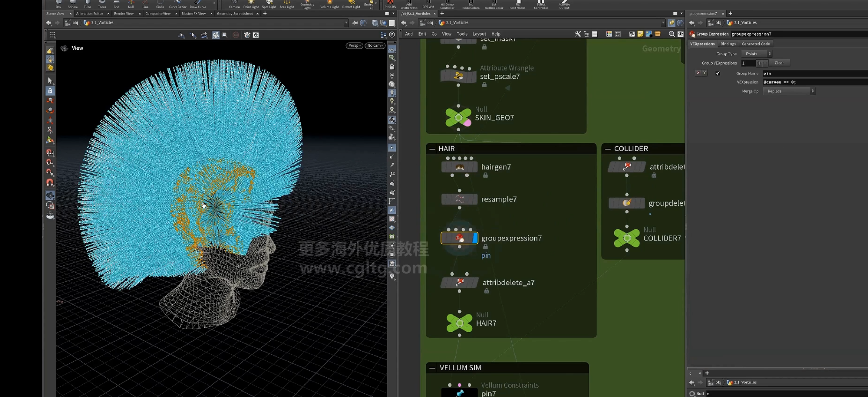Click the search magnifier in network toolbar
The image size is (868, 397).
(x=672, y=34)
